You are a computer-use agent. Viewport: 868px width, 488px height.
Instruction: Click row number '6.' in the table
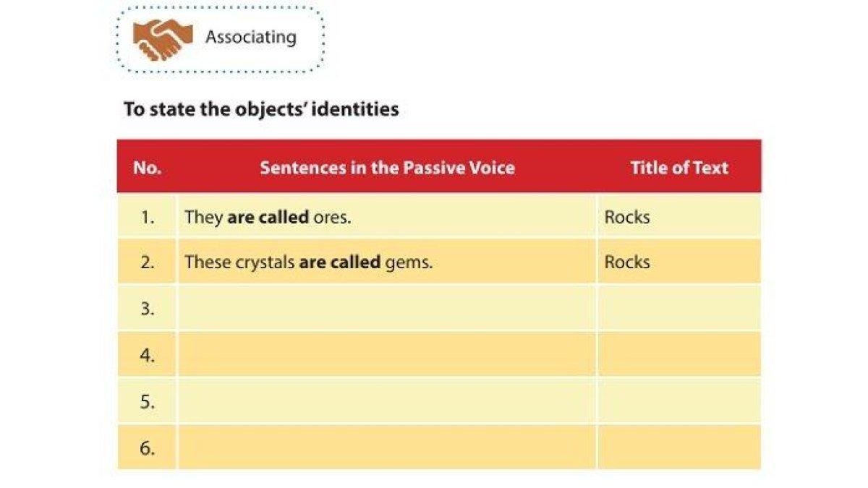tap(148, 448)
